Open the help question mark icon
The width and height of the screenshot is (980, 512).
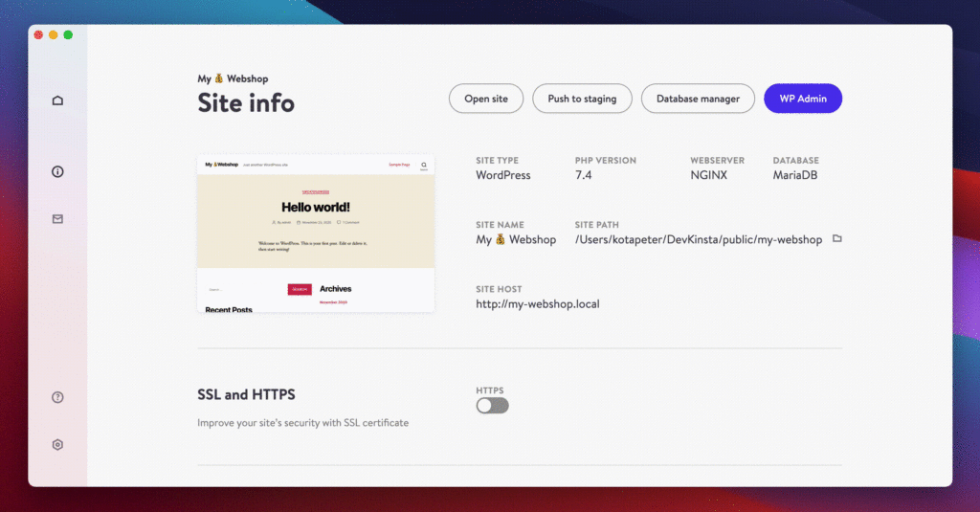[57, 397]
